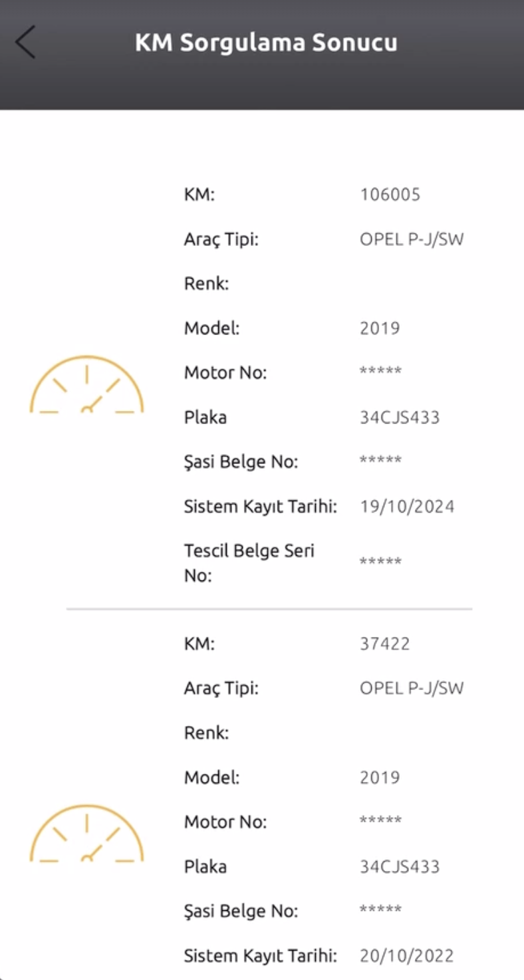Click OPEL P-J/SW in the second record
Image resolution: width=524 pixels, height=980 pixels.
coord(412,688)
